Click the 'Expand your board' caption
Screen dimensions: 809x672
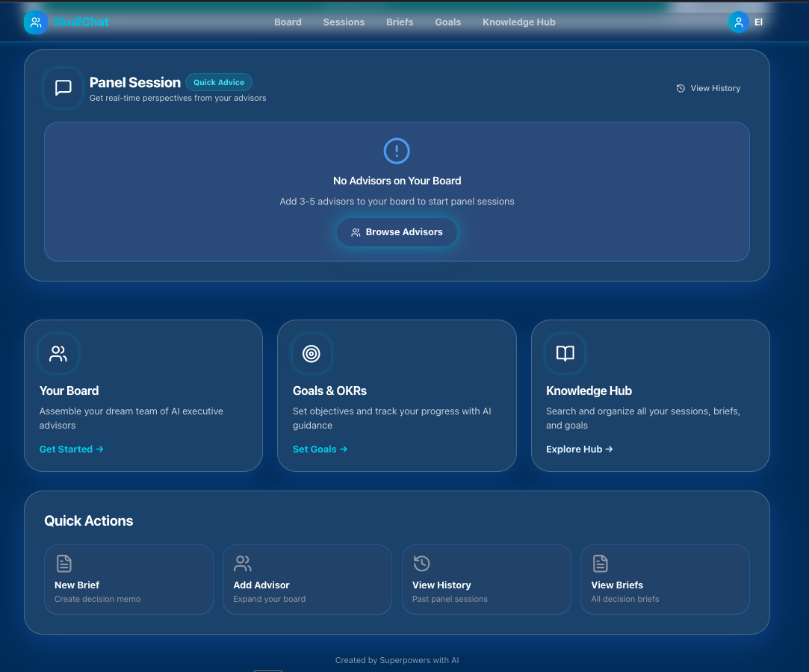270,599
